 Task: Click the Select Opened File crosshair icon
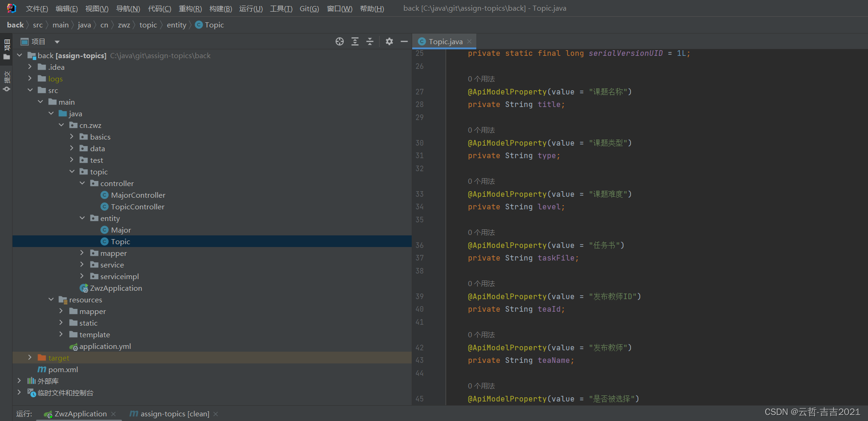(x=339, y=41)
